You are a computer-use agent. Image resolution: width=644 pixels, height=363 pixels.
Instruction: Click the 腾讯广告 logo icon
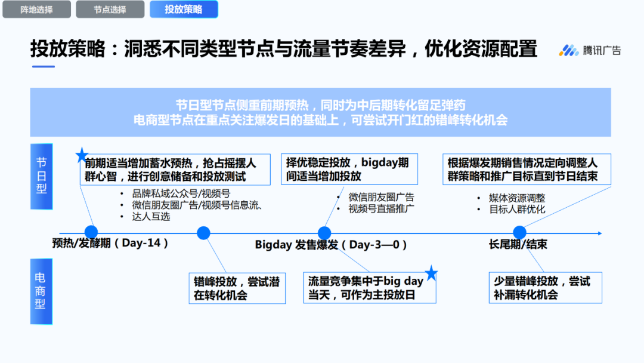pos(568,51)
